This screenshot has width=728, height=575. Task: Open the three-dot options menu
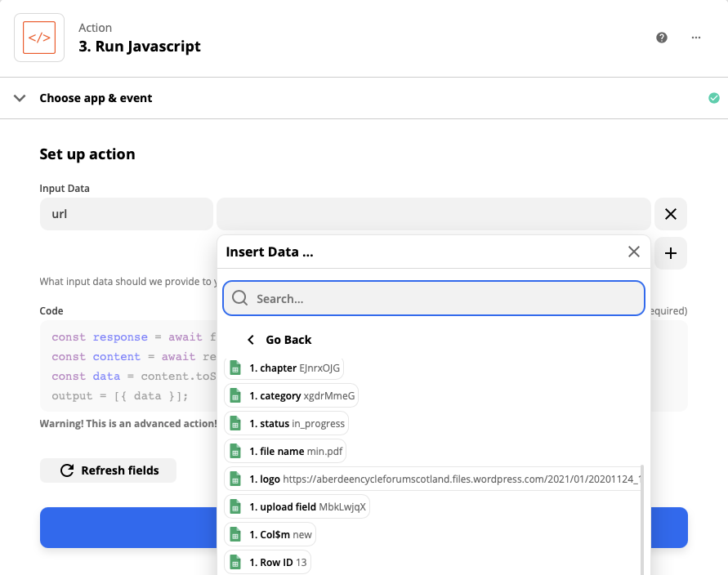click(696, 38)
